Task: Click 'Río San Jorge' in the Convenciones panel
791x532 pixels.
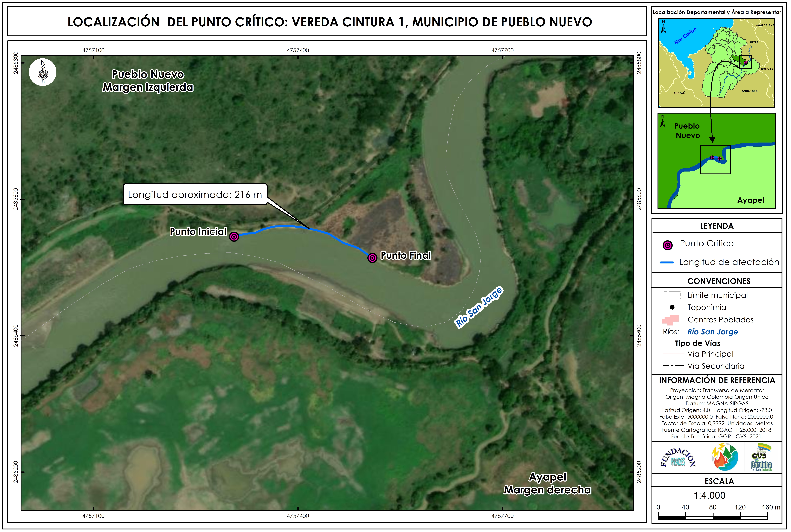Action: [x=713, y=332]
